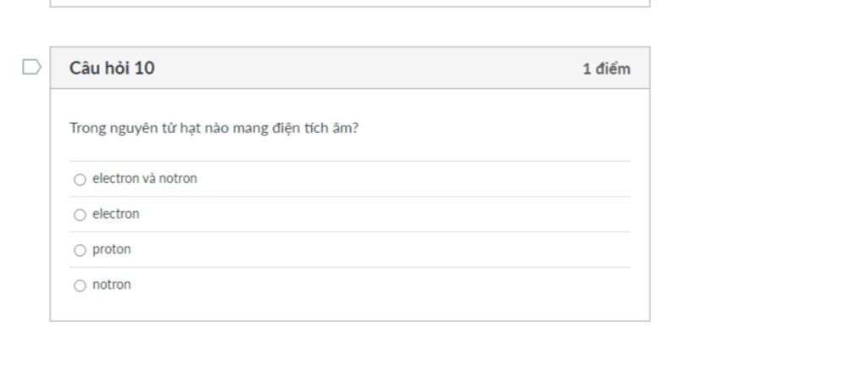Click blank margin right of the question card
This screenshot has width=868, height=372.
[x=754, y=186]
